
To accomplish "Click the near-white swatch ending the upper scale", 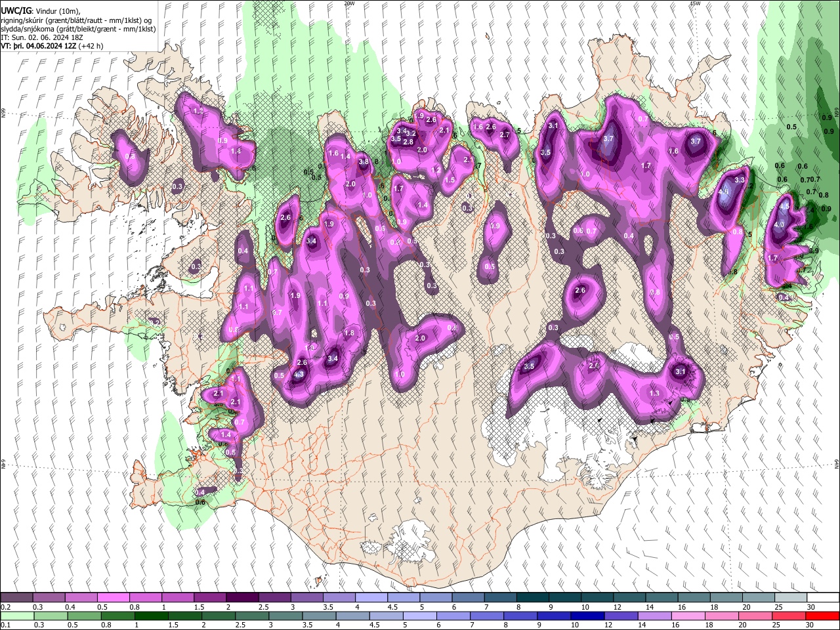I will click(x=822, y=598).
